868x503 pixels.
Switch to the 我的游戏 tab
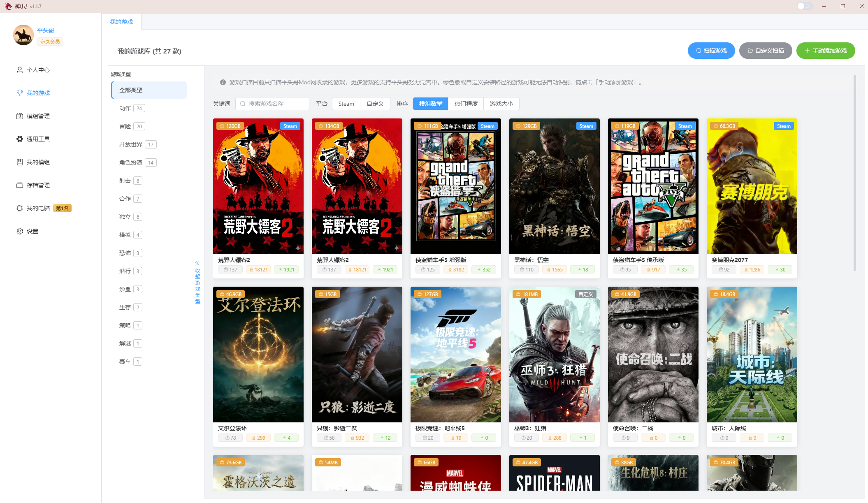pos(121,22)
